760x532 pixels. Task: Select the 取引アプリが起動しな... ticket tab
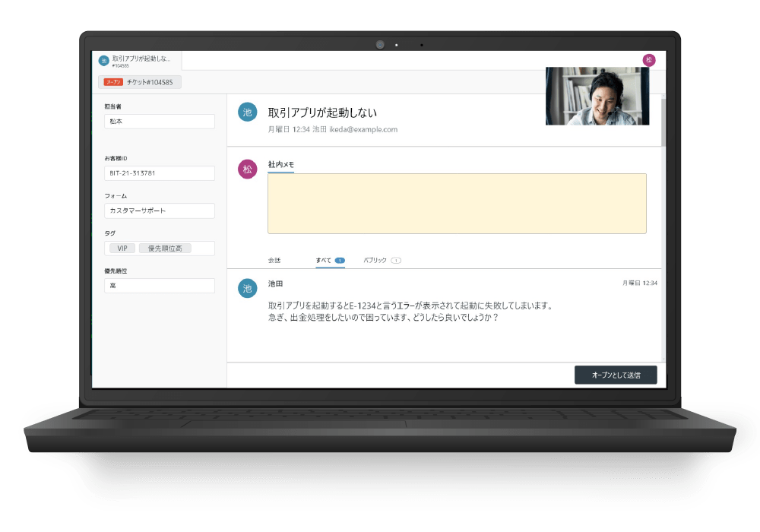[x=141, y=61]
